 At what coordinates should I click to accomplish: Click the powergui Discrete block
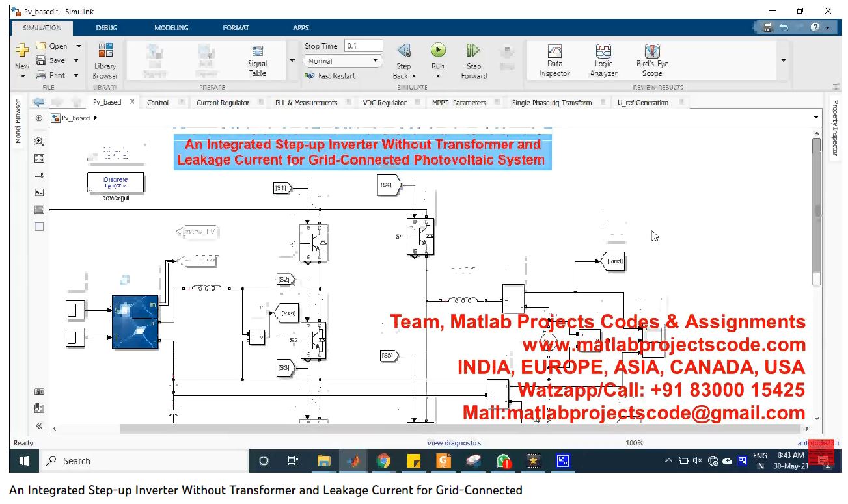coord(116,183)
